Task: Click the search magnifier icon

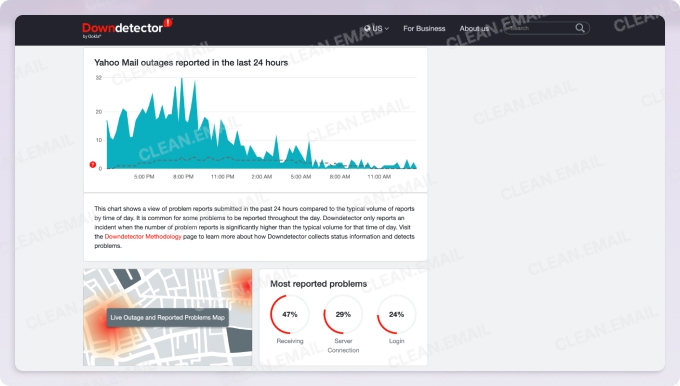Action: pos(580,28)
